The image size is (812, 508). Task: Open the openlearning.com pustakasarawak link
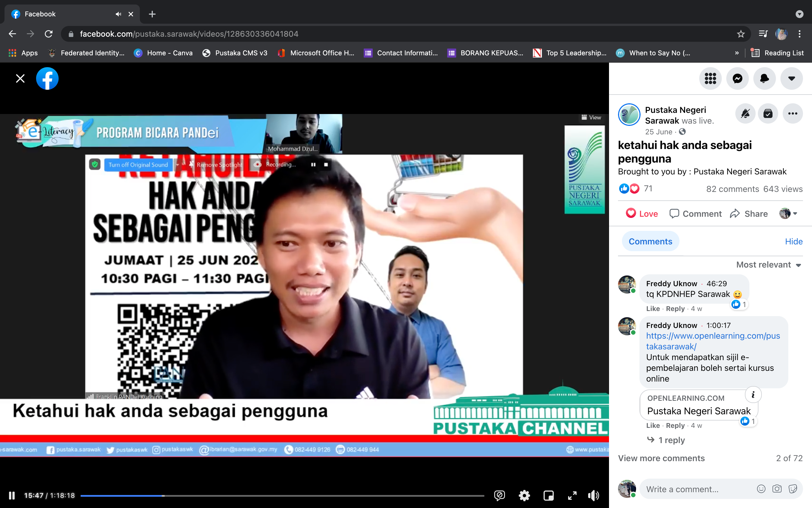tap(713, 341)
